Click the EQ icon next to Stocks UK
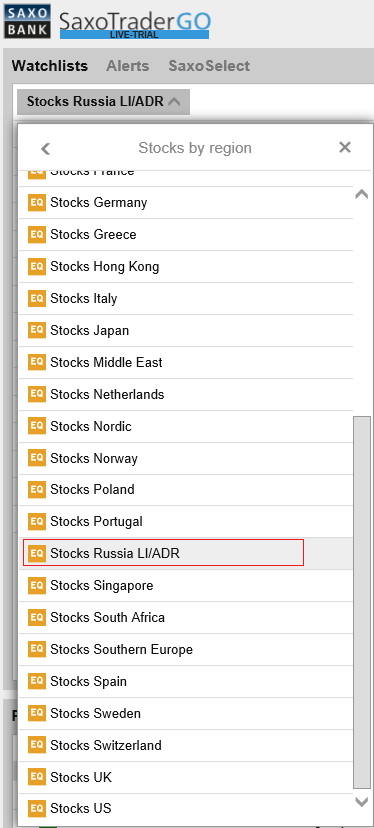Screen dimensions: 374x828 [37, 777]
